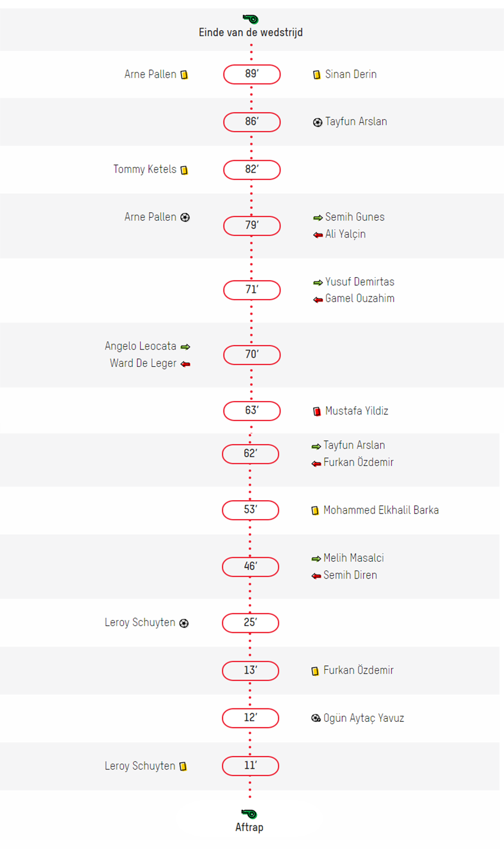Click the whistle icon above Einde van de wedstrijd
The height and width of the screenshot is (849, 504).
pos(250,19)
